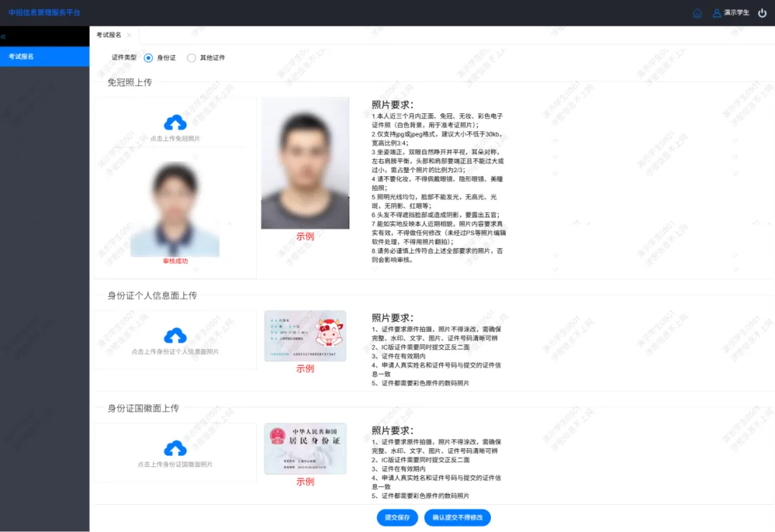Click the 考试报名 sidebar menu icon
This screenshot has height=532, width=775.
pyautogui.click(x=22, y=56)
